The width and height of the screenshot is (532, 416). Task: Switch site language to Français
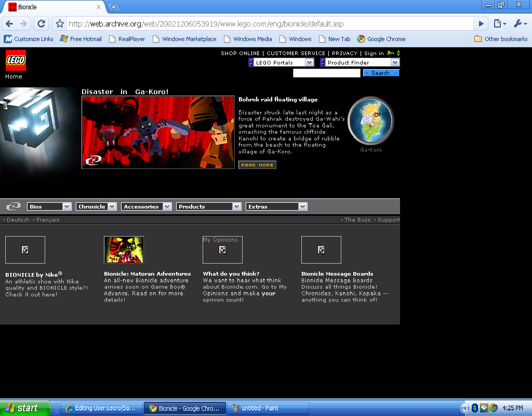pyautogui.click(x=48, y=219)
